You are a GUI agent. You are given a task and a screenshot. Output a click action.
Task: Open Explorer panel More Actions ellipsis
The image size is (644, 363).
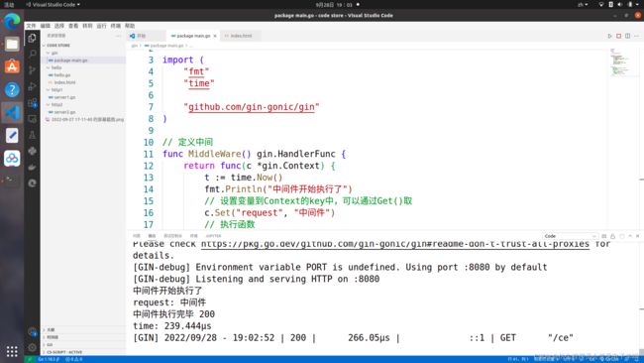(x=118, y=36)
